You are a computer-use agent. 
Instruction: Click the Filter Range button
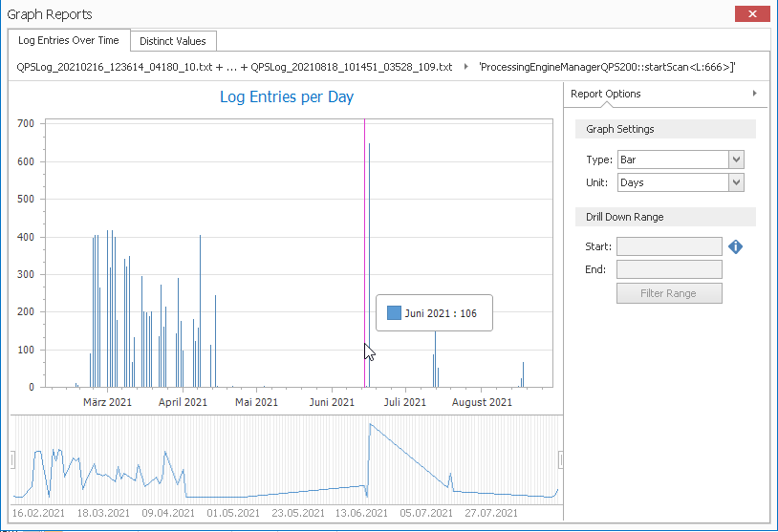(x=669, y=293)
